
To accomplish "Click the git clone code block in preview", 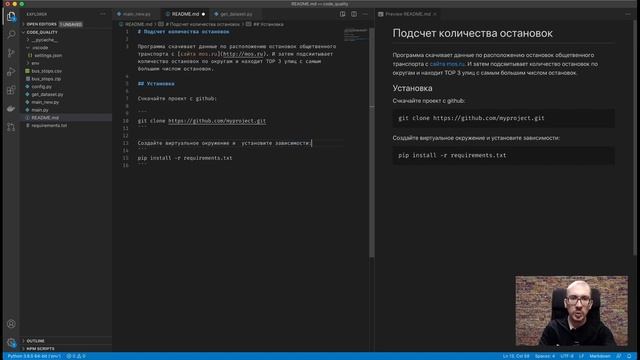I will point(503,118).
